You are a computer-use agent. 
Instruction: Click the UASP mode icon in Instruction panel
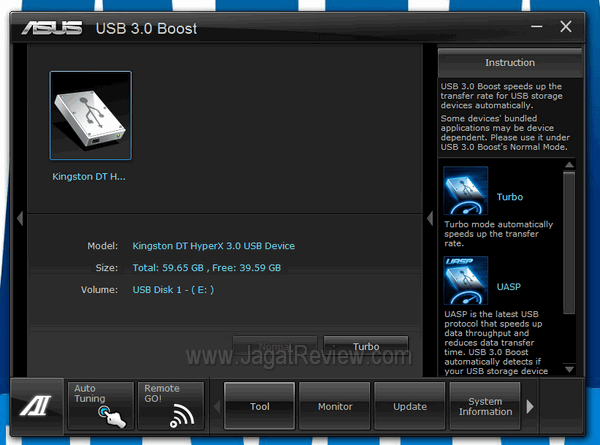(x=466, y=280)
